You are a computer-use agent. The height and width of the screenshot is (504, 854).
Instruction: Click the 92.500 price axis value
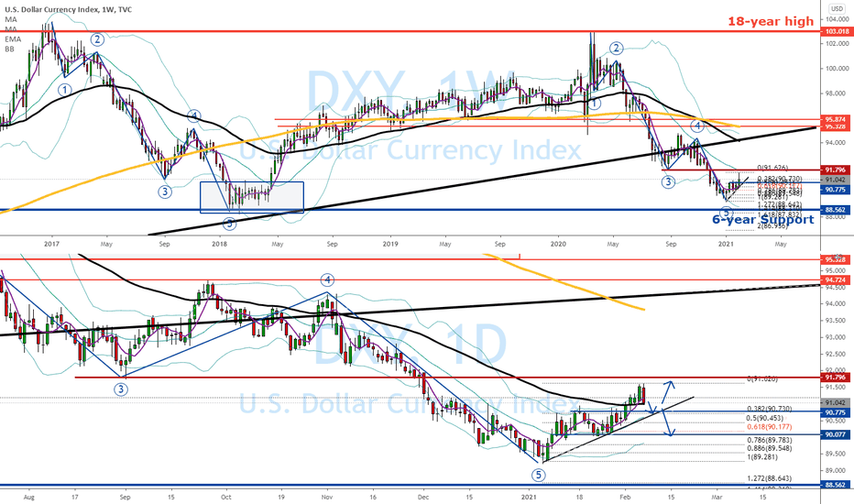pos(838,354)
